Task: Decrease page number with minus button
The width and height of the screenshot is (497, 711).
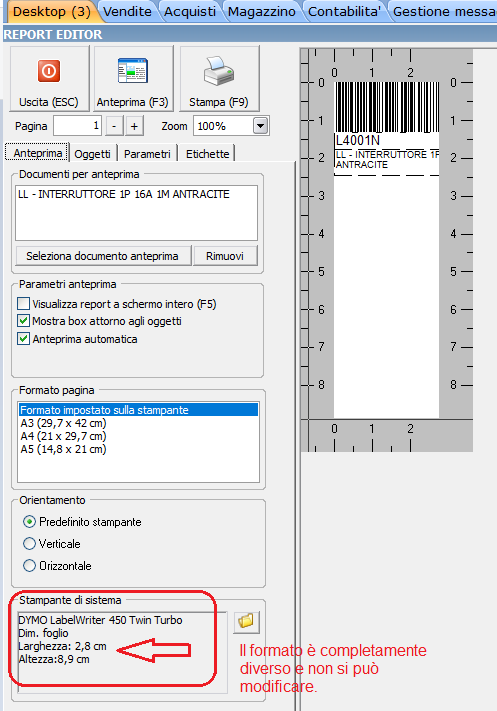Action: 114,126
